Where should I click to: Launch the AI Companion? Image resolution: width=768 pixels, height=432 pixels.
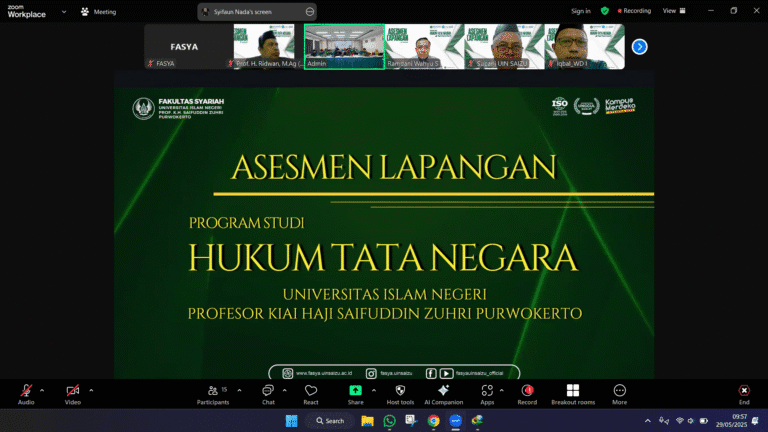443,391
